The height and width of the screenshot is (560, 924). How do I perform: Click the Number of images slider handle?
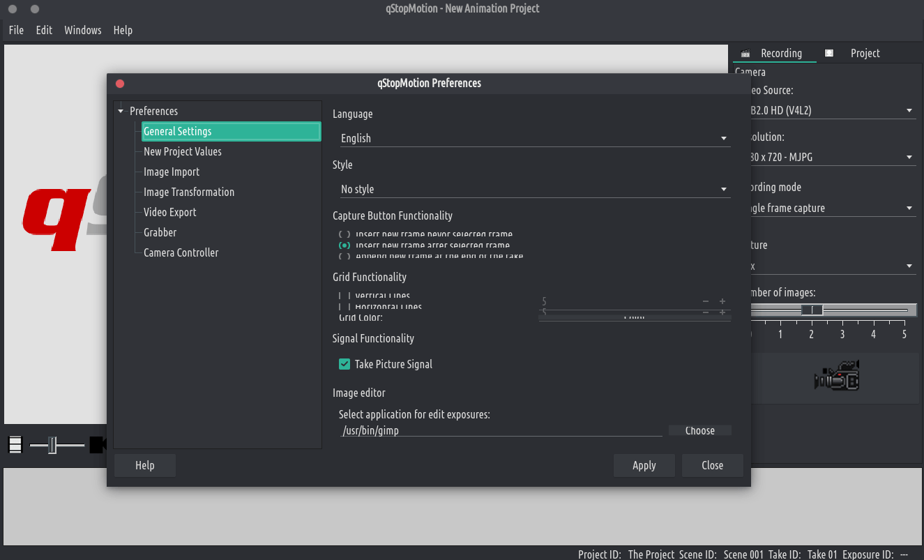pos(812,310)
